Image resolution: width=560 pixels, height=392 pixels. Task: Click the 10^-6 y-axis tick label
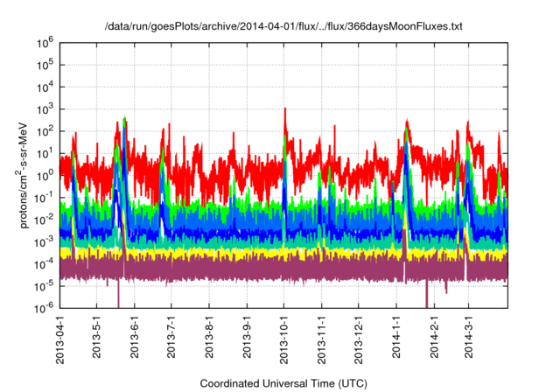(x=44, y=308)
